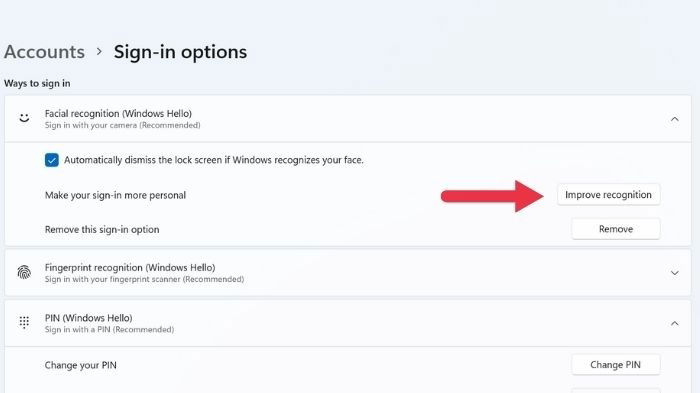Image resolution: width=700 pixels, height=393 pixels.
Task: Click 'Remove this sign-in option' text
Action: (x=102, y=230)
